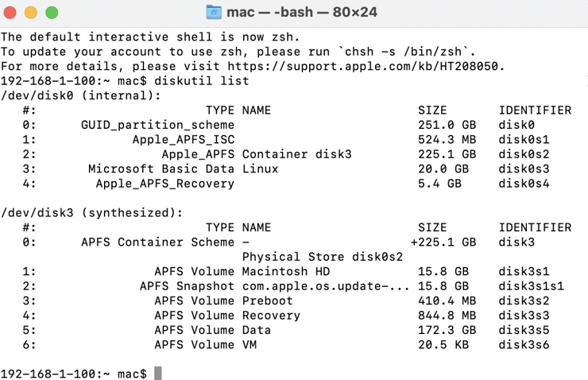
Task: Click the Macintosh HD volume name
Action: [286, 271]
